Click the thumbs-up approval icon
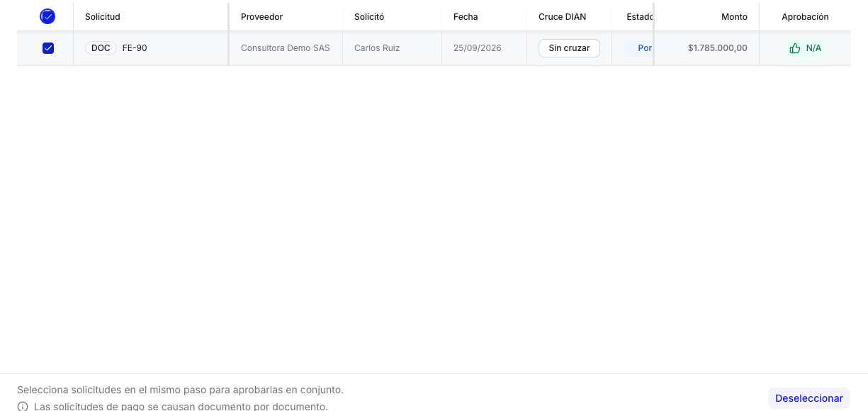Screen dimensions: 868x411 (x=795, y=48)
